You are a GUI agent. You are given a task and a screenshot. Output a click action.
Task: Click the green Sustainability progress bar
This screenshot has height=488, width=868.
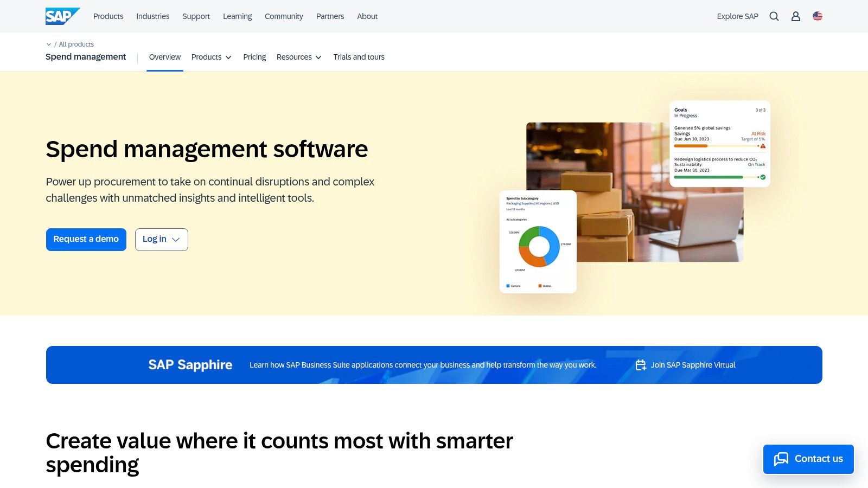[x=709, y=177]
